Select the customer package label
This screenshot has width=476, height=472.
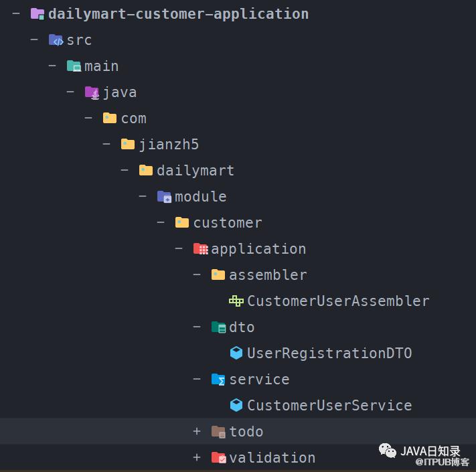pos(228,223)
